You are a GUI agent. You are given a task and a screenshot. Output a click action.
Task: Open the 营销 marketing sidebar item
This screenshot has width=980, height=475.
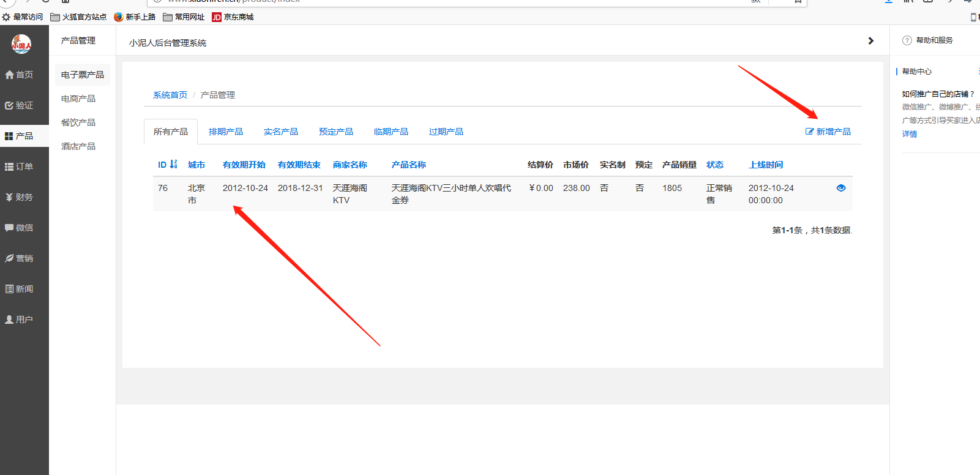20,258
